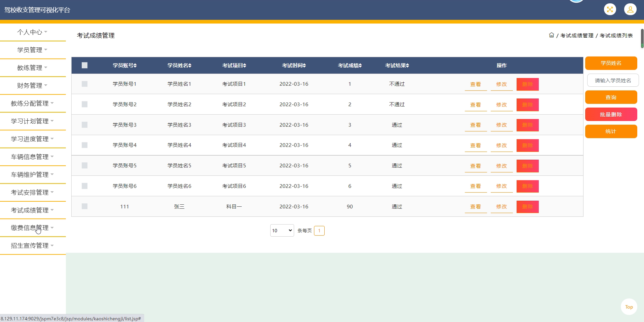Click the score cell showing 90

click(x=350, y=207)
